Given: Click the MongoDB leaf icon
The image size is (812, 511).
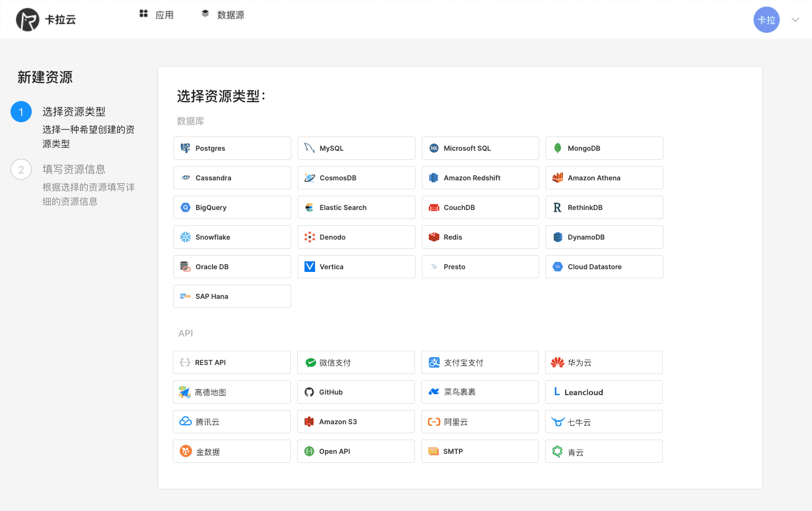Looking at the screenshot, I should pyautogui.click(x=558, y=148).
